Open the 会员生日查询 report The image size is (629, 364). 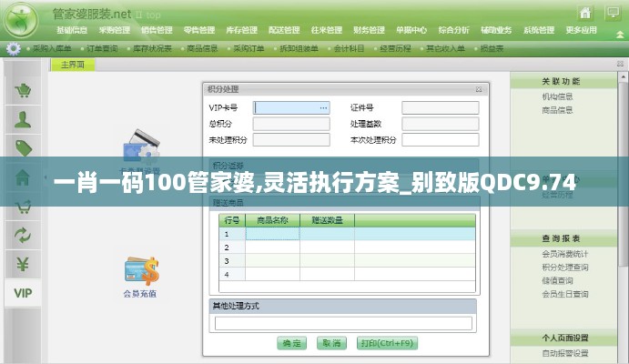coord(564,294)
